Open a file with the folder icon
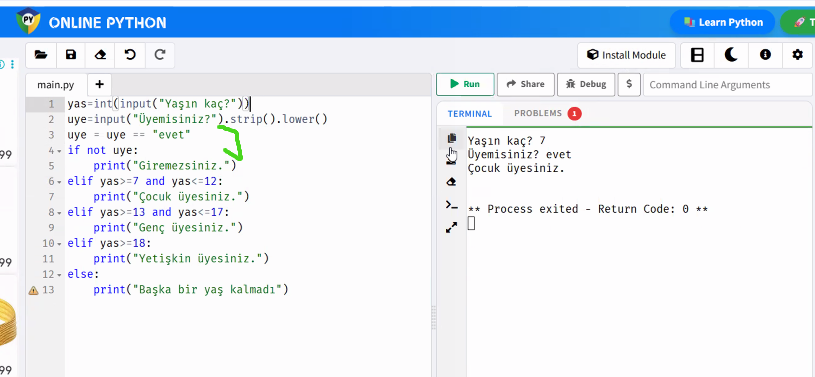The image size is (815, 377). 41,55
